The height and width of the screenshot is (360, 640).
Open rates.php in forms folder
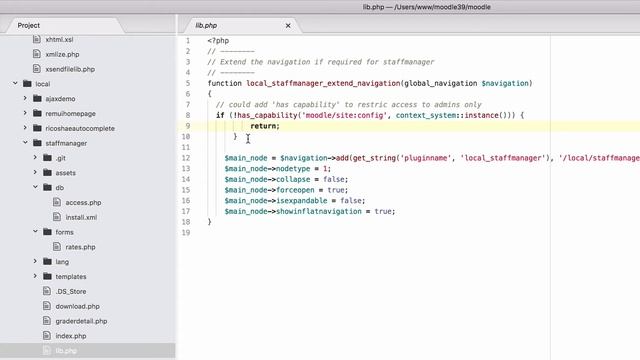click(x=80, y=247)
